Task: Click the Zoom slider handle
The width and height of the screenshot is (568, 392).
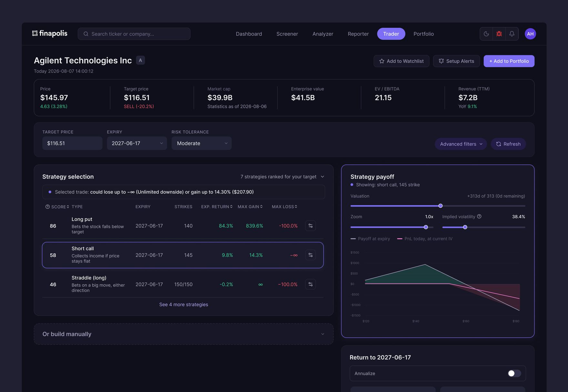Action: (426, 227)
